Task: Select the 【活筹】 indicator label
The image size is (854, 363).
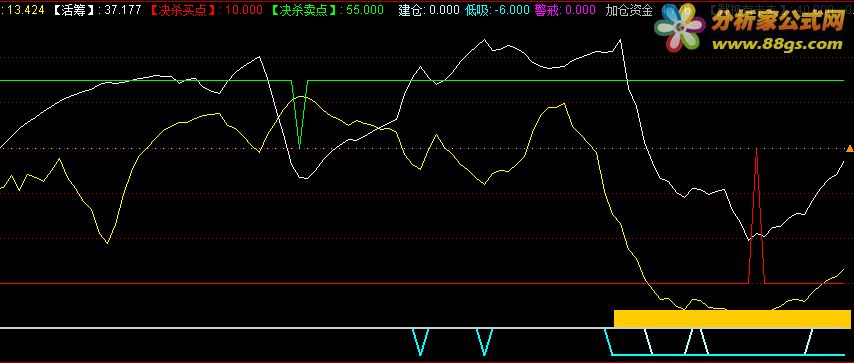Action: (x=74, y=10)
